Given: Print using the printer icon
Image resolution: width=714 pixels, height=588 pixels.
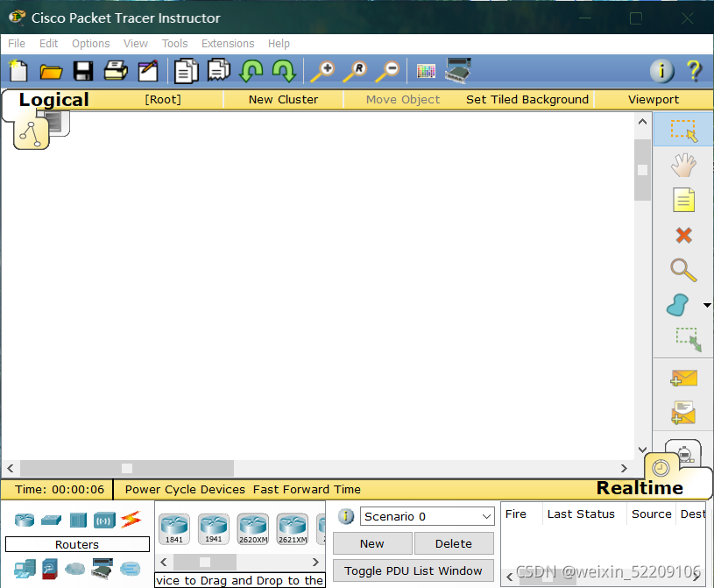Looking at the screenshot, I should 116,71.
